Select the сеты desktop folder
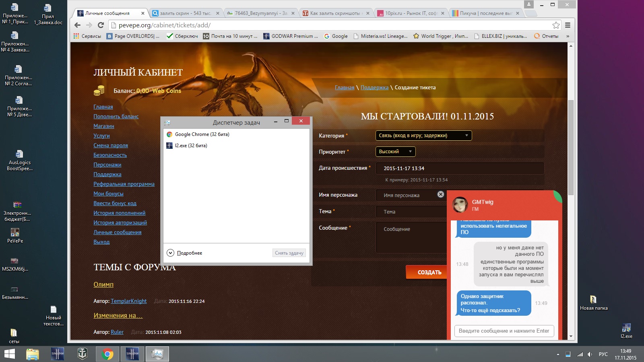This screenshot has height=362, width=644. coord(14,336)
